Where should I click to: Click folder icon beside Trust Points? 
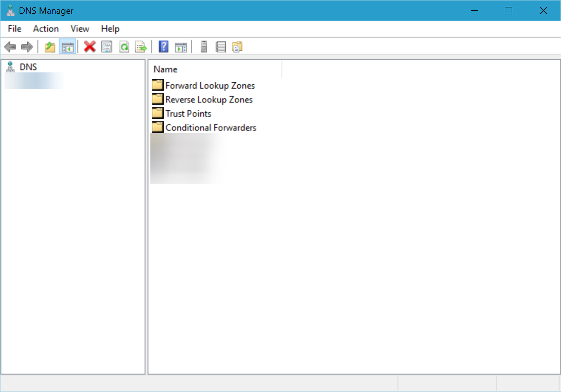158,113
